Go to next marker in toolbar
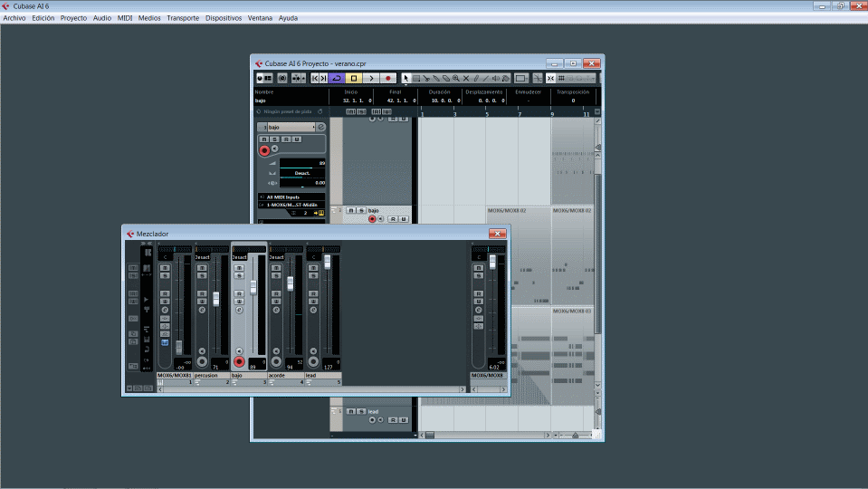Image resolution: width=868 pixels, height=489 pixels. [x=323, y=78]
